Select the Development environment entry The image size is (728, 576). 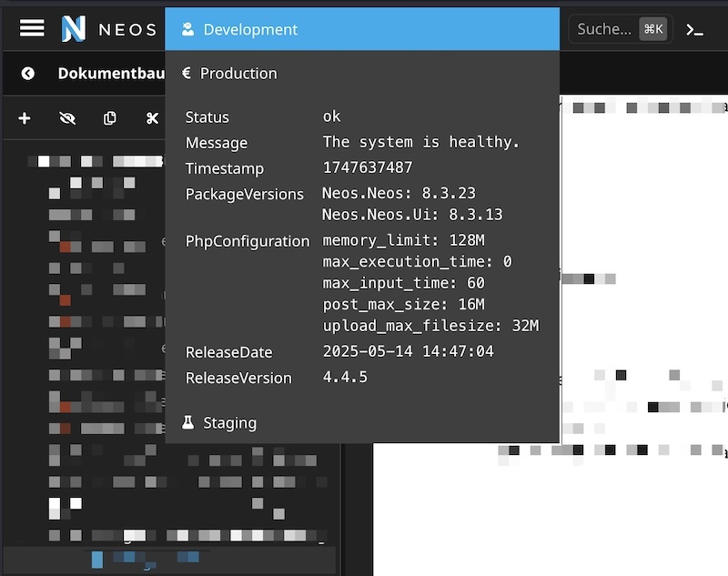coord(361,29)
